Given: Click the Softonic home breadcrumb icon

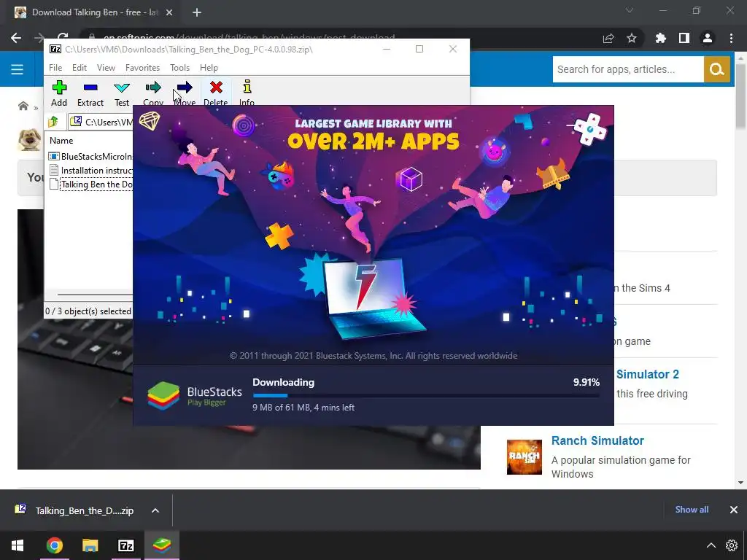Looking at the screenshot, I should coord(23,106).
